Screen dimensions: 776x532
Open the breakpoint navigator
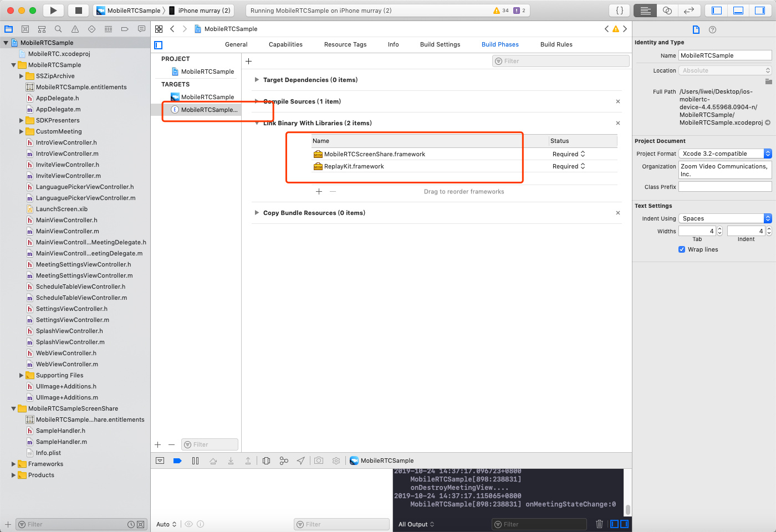125,29
